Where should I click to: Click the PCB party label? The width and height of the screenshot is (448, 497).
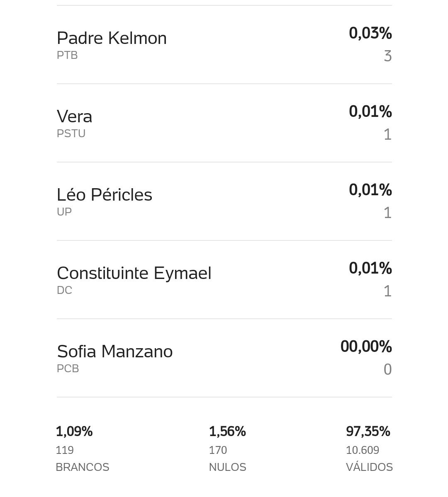68,369
